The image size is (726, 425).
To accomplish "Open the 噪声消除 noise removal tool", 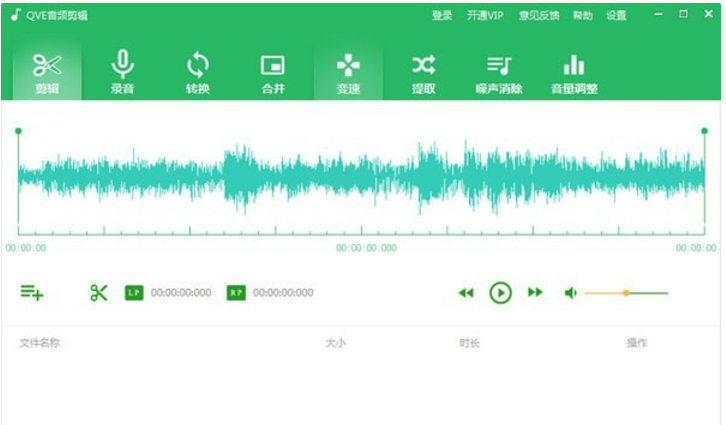I will coord(498,72).
